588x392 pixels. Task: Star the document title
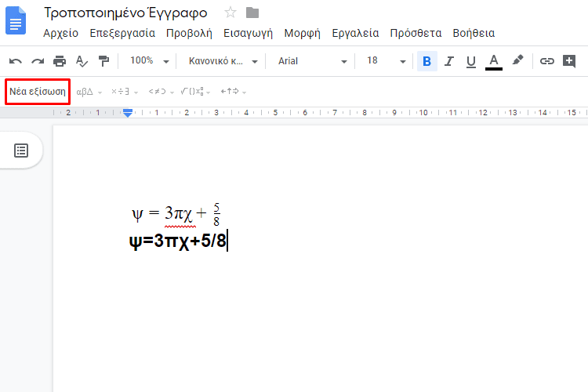(230, 13)
